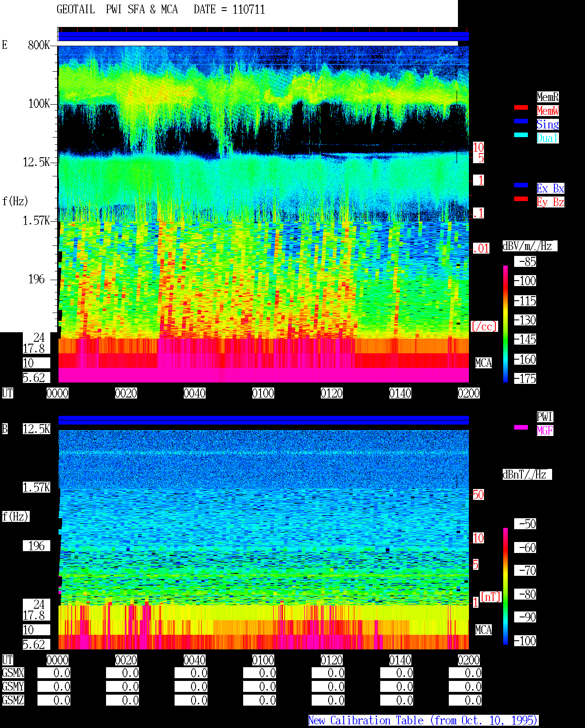Click the upper MCA label beside E panel

484,363
